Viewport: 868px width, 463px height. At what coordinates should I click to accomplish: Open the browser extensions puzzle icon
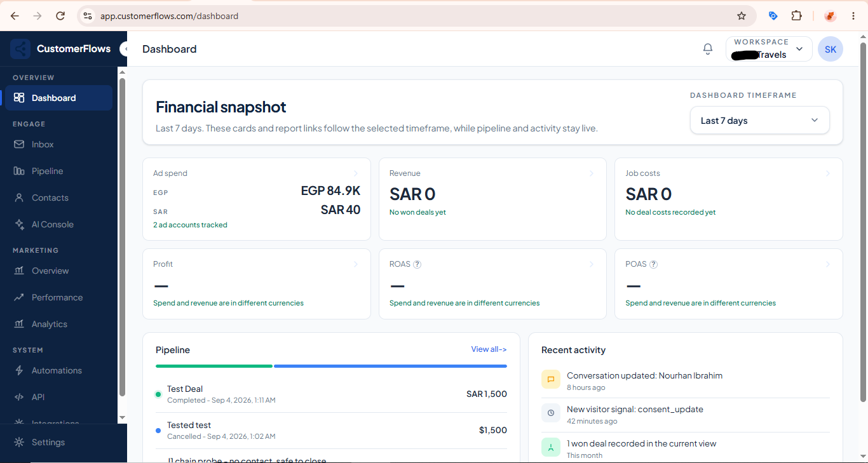(796, 16)
